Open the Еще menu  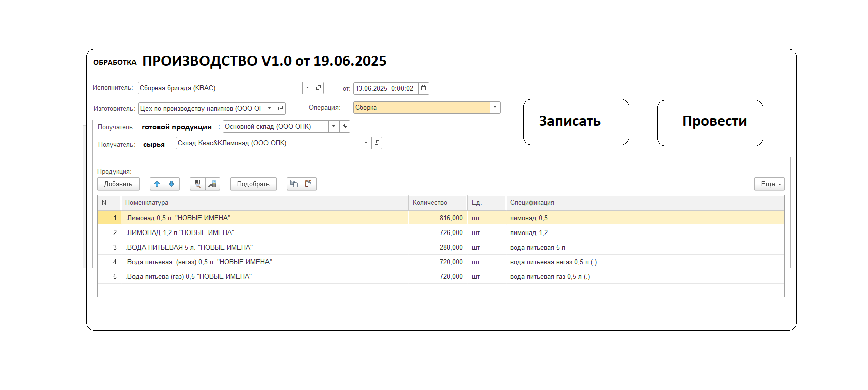coord(769,184)
